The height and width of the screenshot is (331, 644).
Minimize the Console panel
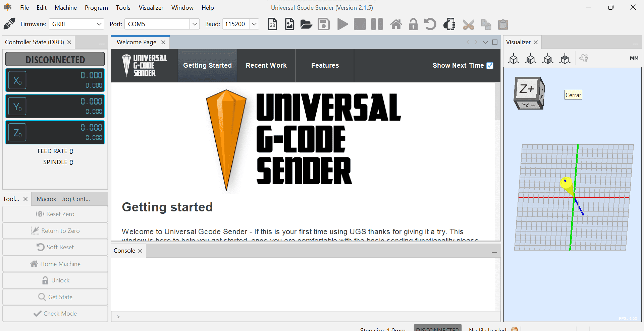(494, 252)
